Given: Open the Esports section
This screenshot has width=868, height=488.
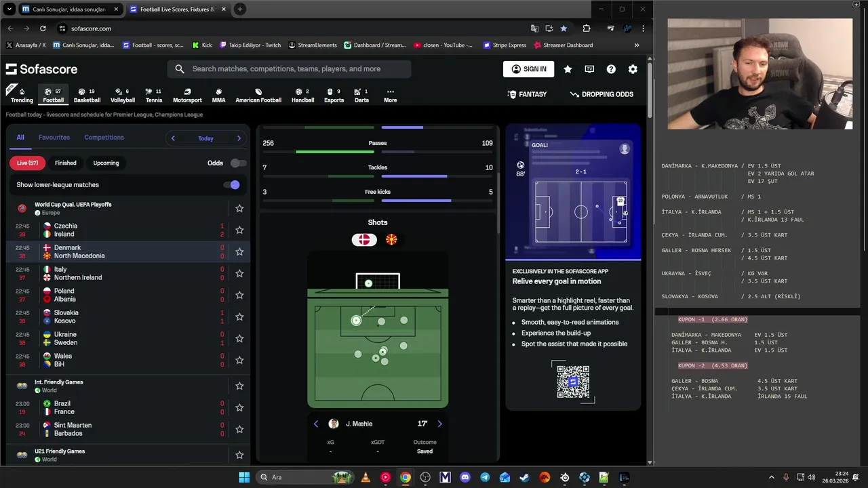Looking at the screenshot, I should click(x=334, y=95).
